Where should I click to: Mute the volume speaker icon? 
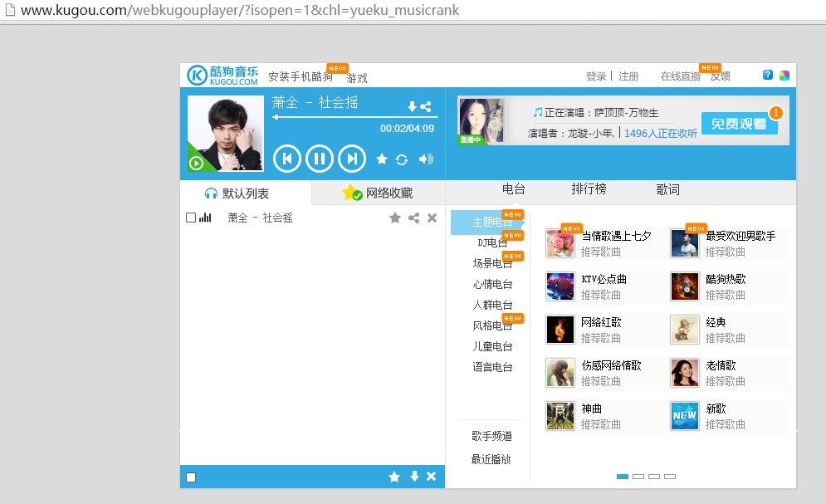pos(426,159)
